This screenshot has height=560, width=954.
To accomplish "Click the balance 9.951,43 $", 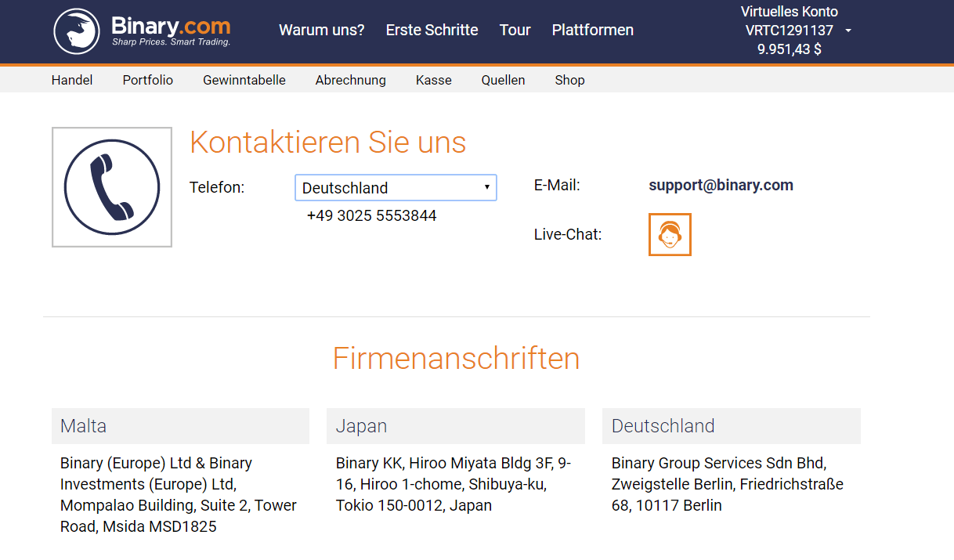I will pyautogui.click(x=790, y=49).
